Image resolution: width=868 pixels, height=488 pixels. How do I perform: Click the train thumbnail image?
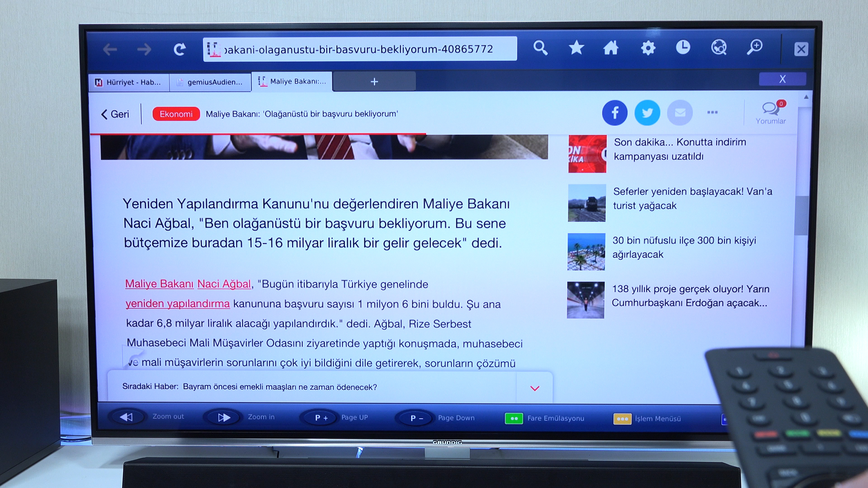click(587, 203)
